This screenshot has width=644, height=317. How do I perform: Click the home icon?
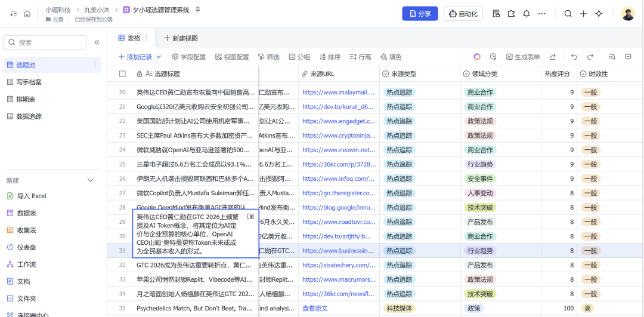coord(27,14)
